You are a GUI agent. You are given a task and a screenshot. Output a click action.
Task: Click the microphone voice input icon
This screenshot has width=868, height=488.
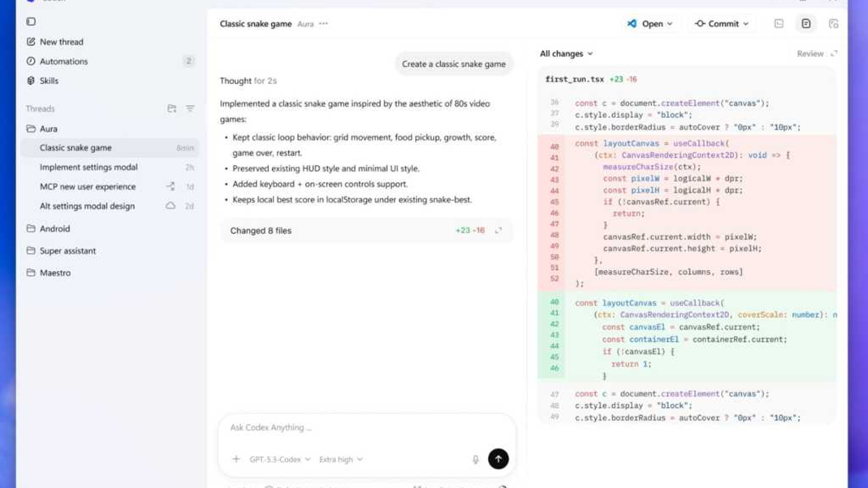[x=475, y=460]
